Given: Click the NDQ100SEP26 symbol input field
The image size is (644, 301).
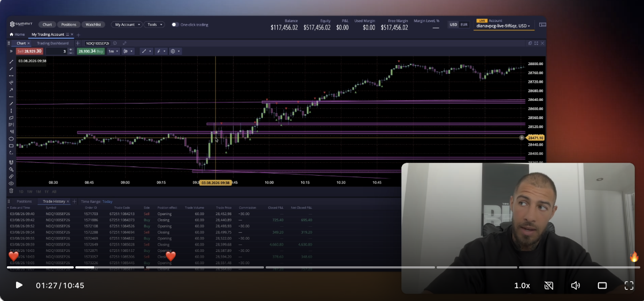Looking at the screenshot, I should (97, 43).
